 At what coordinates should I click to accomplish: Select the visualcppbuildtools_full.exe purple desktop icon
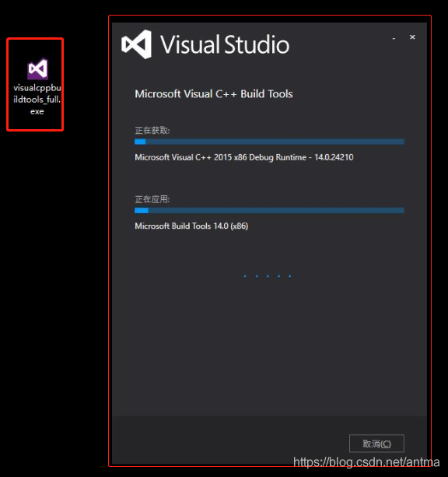37,68
